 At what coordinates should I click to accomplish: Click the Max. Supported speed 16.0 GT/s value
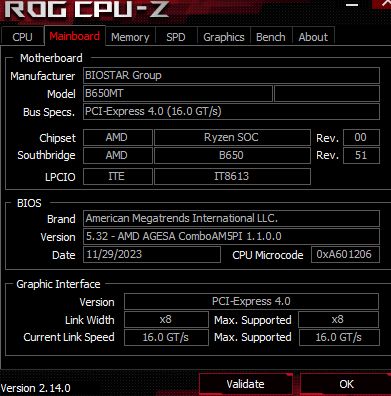coord(339,337)
